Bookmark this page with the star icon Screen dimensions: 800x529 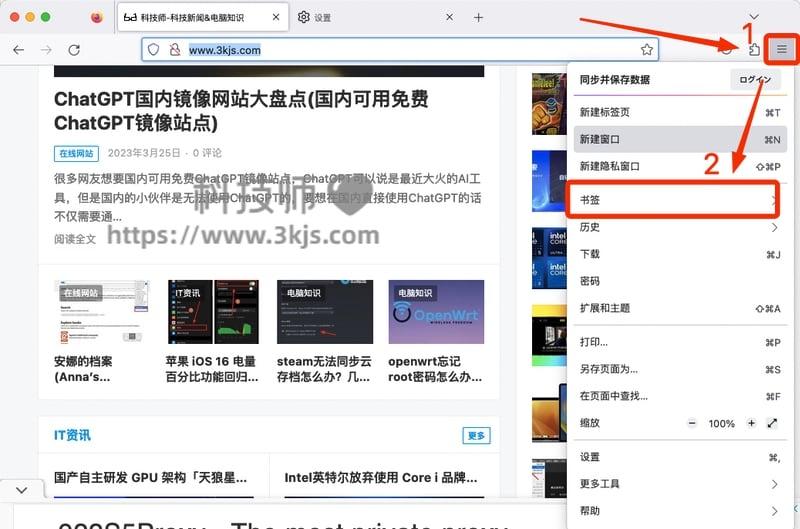(646, 49)
